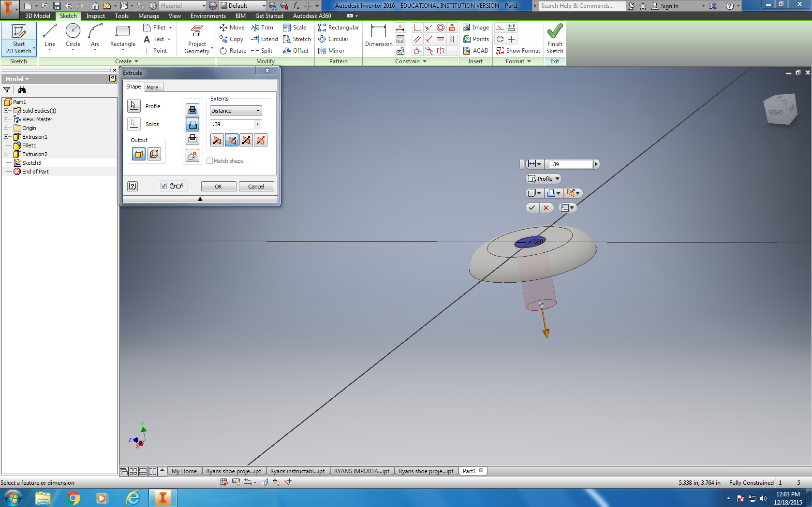812x507 pixels.
Task: Click the help button in Extrude dialog
Action: click(133, 186)
